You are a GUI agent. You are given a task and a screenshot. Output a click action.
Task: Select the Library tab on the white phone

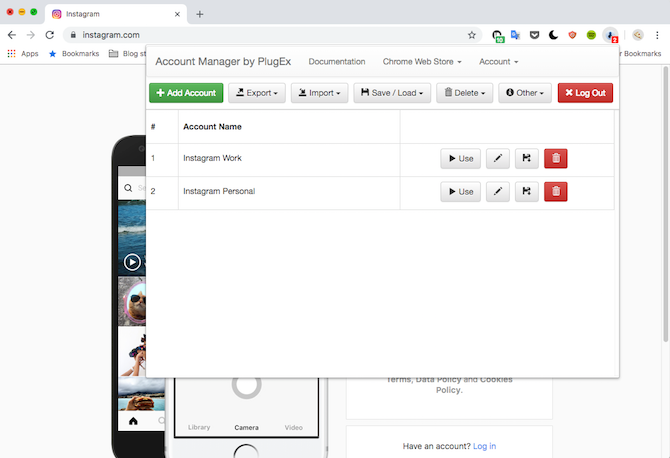coord(199,427)
